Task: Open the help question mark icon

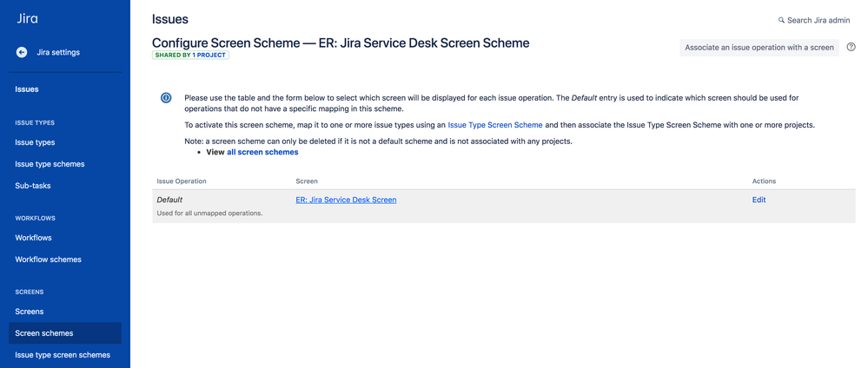Action: point(851,47)
